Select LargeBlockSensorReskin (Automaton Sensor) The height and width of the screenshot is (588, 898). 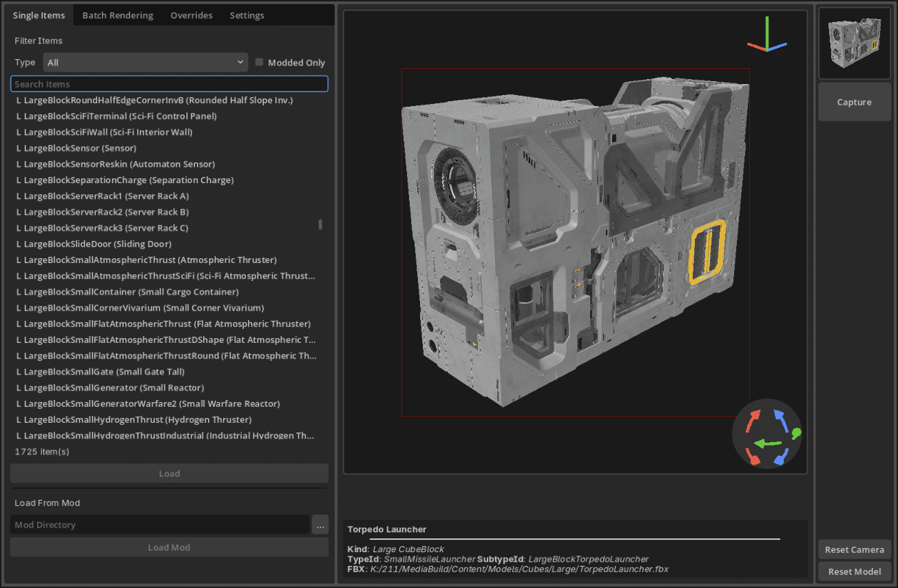click(x=116, y=164)
